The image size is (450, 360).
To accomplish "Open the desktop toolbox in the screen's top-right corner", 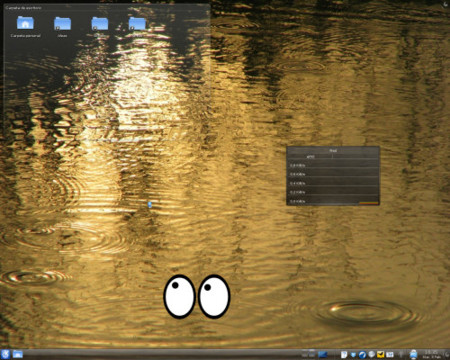I will (x=447, y=3).
